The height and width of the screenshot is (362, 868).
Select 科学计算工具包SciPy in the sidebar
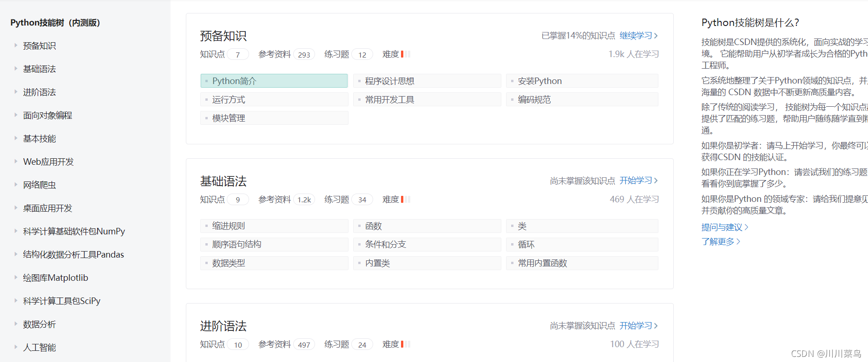point(62,301)
